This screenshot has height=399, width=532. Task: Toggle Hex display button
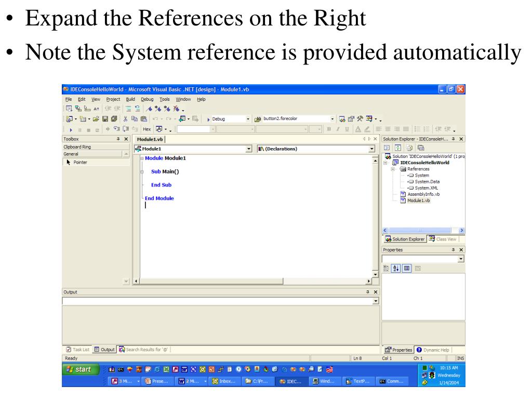147,129
